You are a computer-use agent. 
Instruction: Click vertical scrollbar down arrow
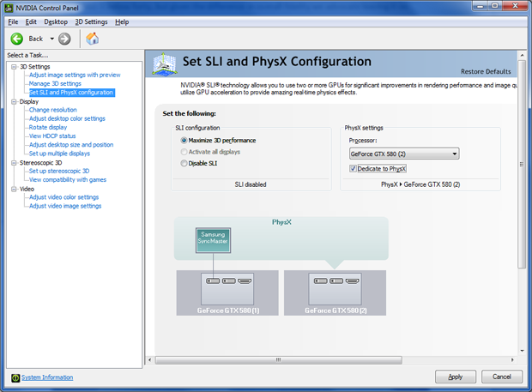tap(522, 351)
